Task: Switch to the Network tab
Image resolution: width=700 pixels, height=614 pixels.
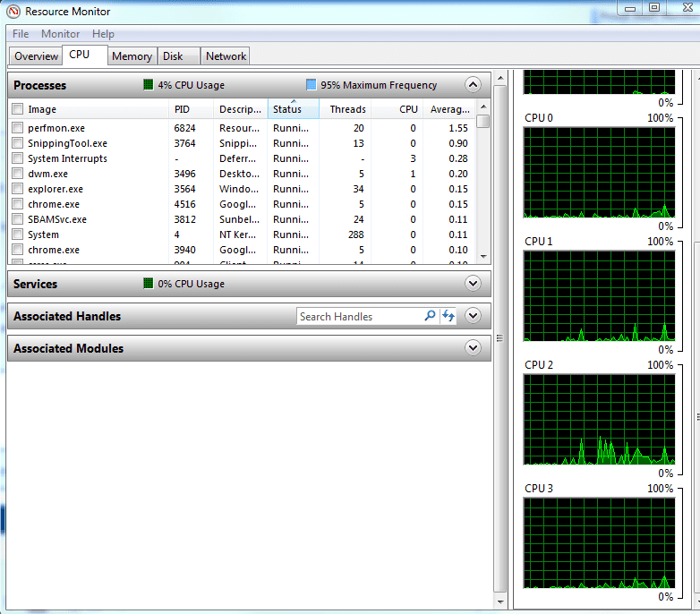Action: [226, 56]
